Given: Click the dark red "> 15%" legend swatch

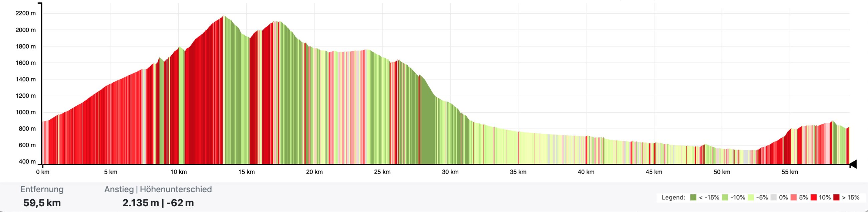Looking at the screenshot, I should (836, 198).
